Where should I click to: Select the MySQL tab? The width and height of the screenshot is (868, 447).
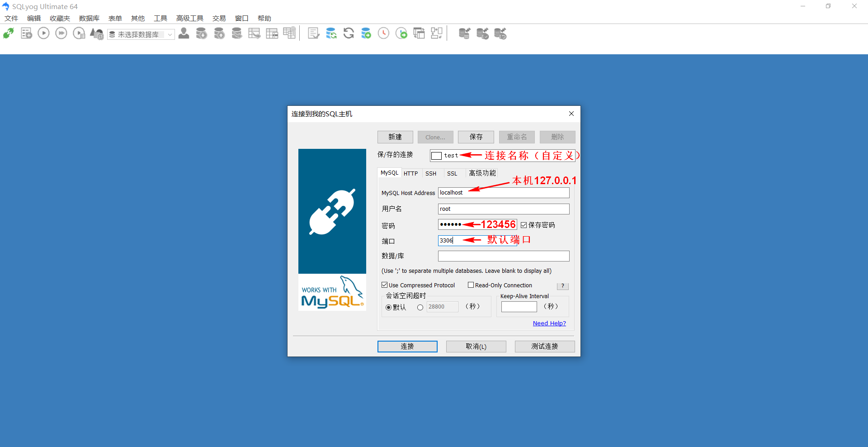point(389,173)
